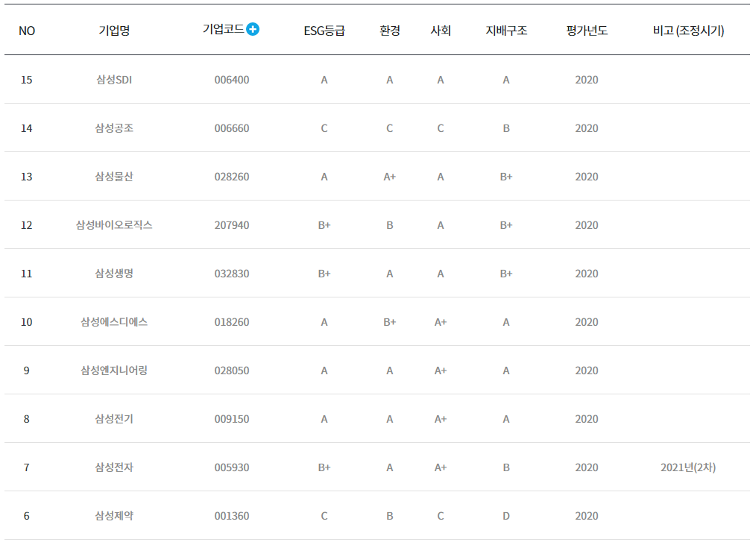The height and width of the screenshot is (542, 756).
Task: Select company code 032830
Action: coord(232,274)
